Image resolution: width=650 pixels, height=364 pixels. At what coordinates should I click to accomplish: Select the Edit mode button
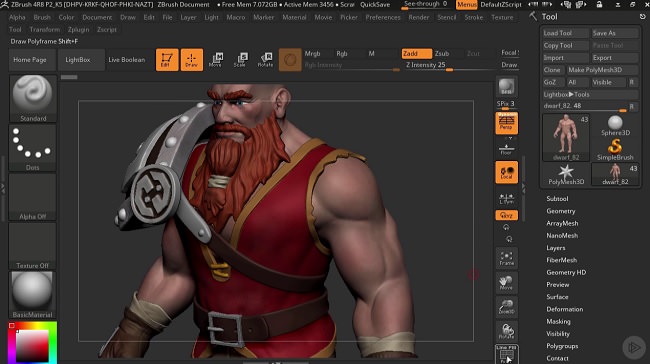(x=167, y=60)
